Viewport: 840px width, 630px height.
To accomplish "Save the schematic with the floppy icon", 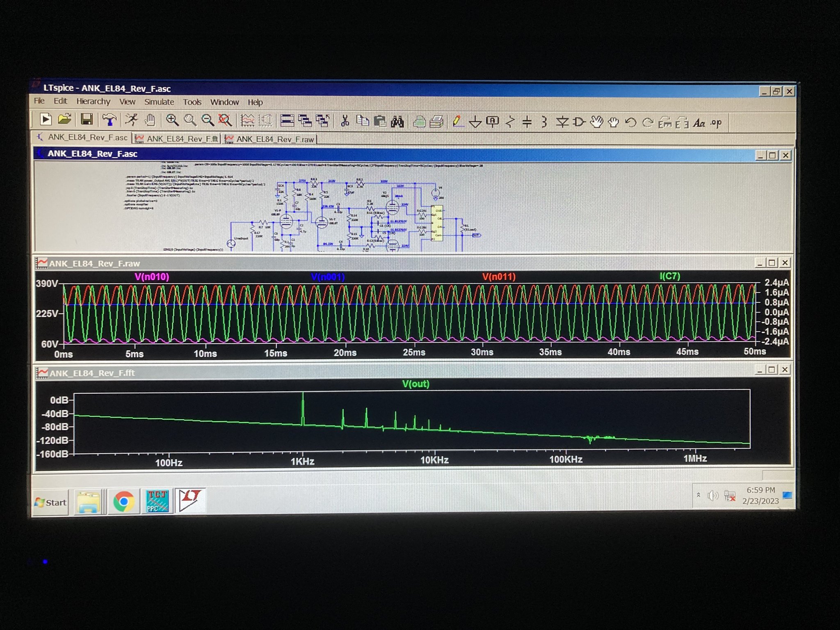I will pyautogui.click(x=87, y=119).
